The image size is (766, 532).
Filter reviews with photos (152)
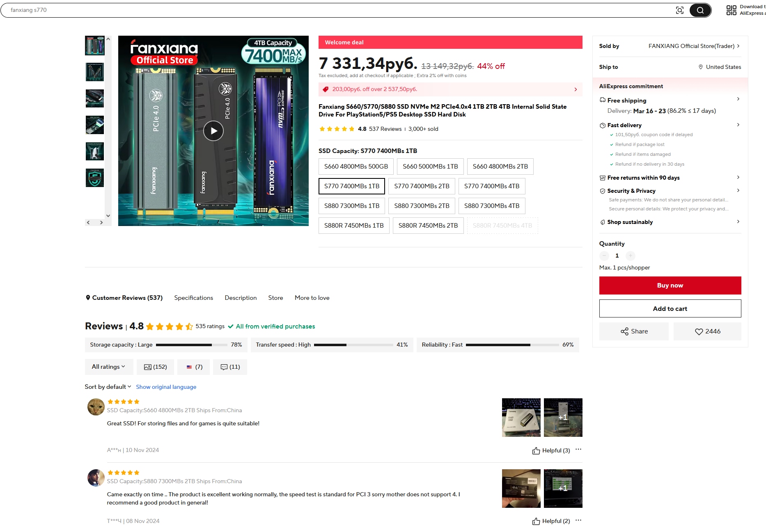155,367
